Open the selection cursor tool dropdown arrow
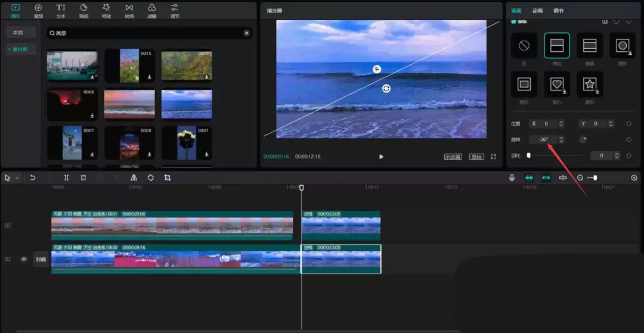This screenshot has height=333, width=644. (x=17, y=178)
